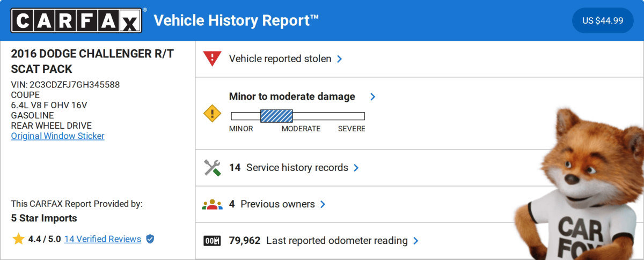Expand the Service history records chevron

pyautogui.click(x=356, y=168)
